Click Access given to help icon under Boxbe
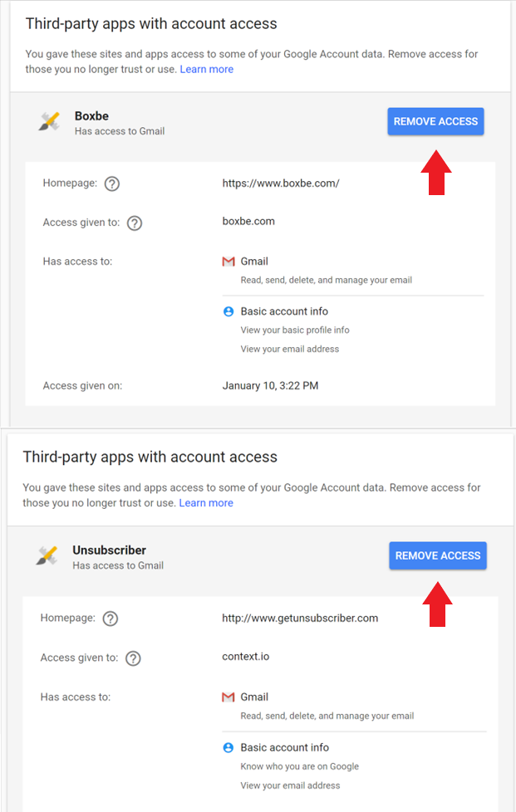Screen dimensions: 516x812 click(x=135, y=223)
